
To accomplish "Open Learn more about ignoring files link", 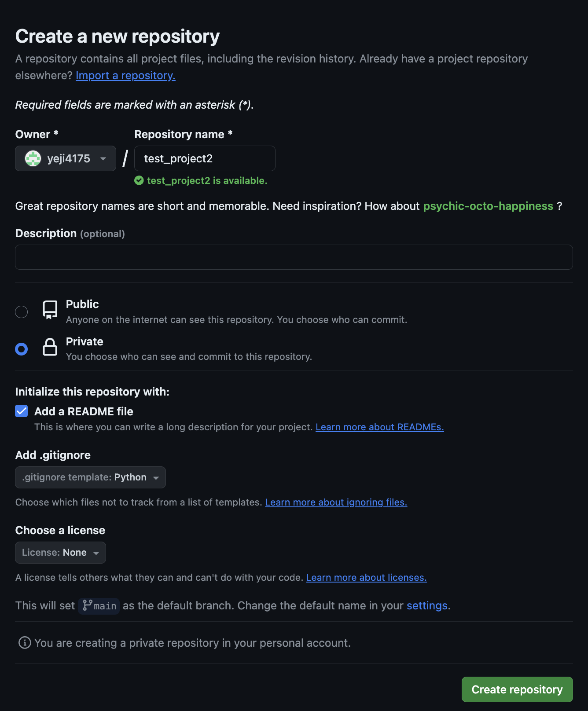I will click(x=336, y=502).
